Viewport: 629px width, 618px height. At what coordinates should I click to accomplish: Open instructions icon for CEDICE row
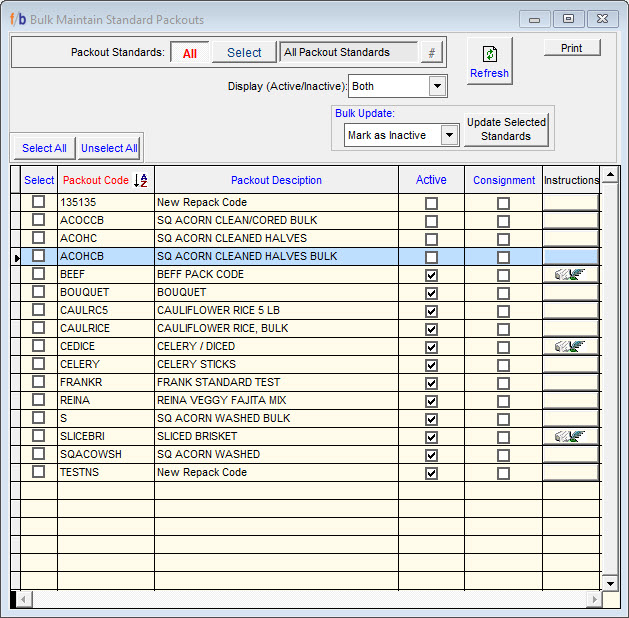point(570,346)
